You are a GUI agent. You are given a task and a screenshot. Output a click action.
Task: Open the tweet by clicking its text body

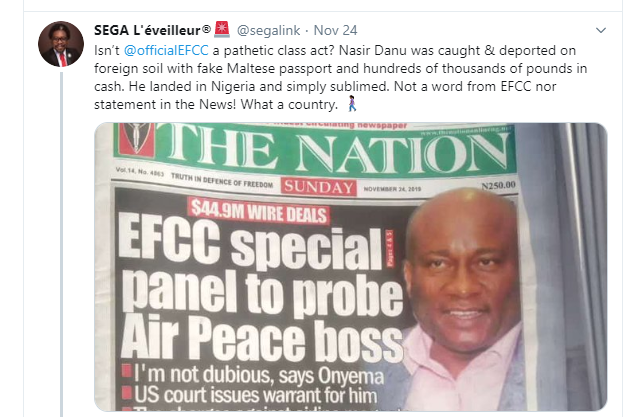coord(340,77)
